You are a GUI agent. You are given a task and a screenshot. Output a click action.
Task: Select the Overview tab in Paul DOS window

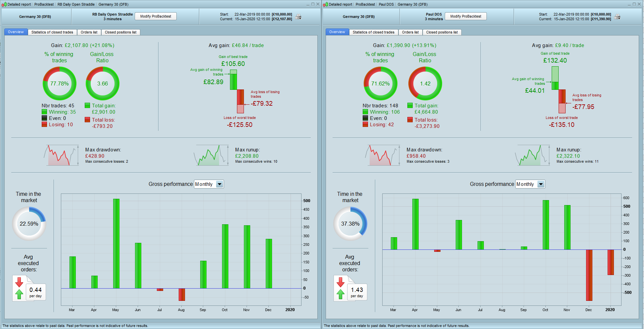337,32
